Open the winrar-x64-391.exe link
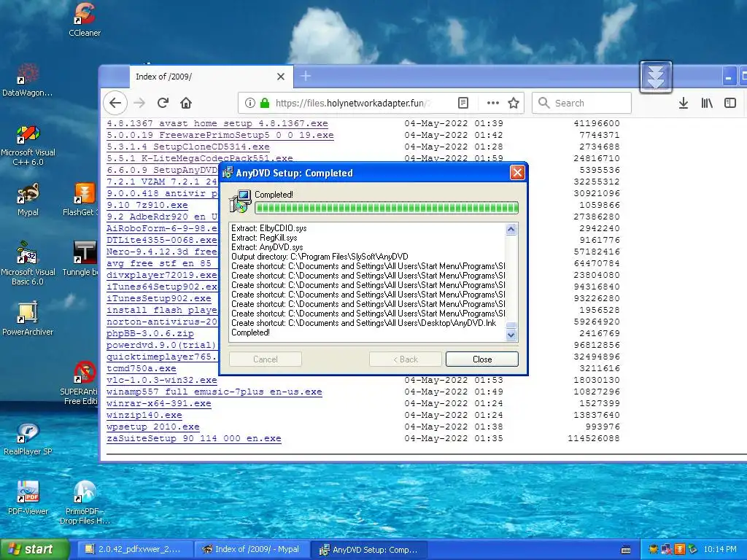 pyautogui.click(x=158, y=403)
